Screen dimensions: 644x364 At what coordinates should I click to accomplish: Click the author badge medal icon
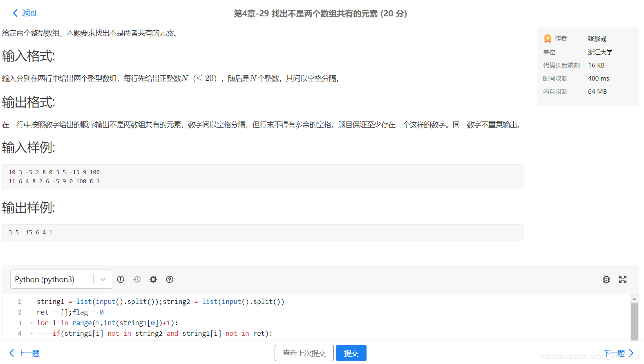click(x=548, y=38)
